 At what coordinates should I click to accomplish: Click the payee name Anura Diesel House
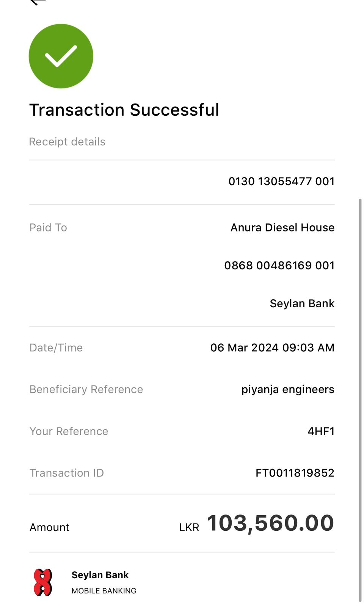point(282,228)
